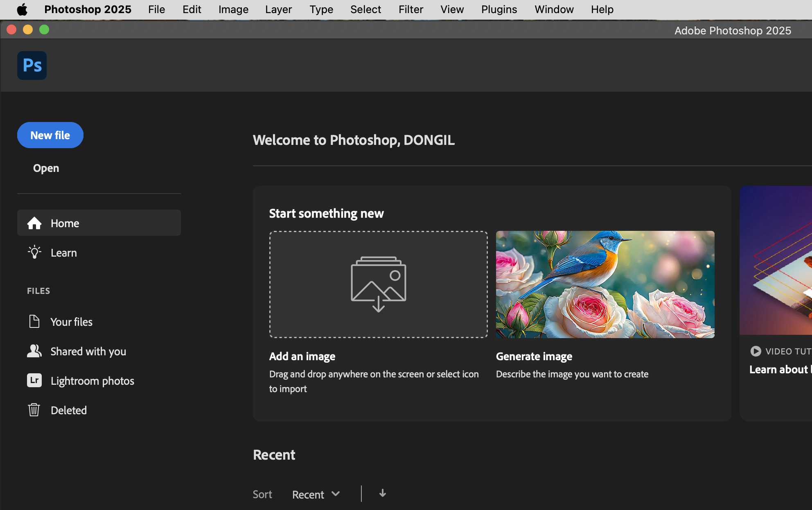Viewport: 812px width, 510px height.
Task: Open the Apple menu
Action: coord(22,9)
